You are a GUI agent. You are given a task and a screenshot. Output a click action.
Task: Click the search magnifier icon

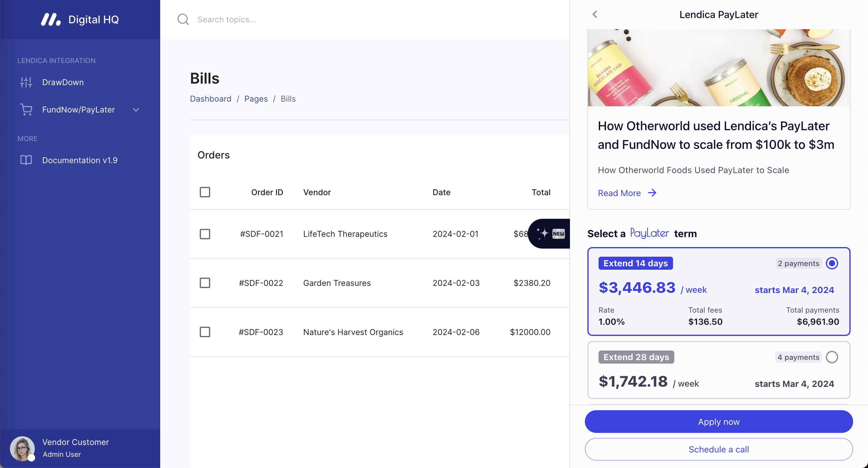click(x=183, y=20)
